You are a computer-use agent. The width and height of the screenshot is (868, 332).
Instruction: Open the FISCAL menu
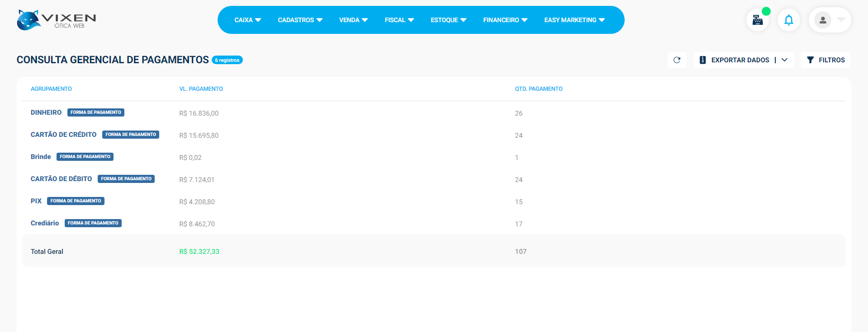click(399, 20)
